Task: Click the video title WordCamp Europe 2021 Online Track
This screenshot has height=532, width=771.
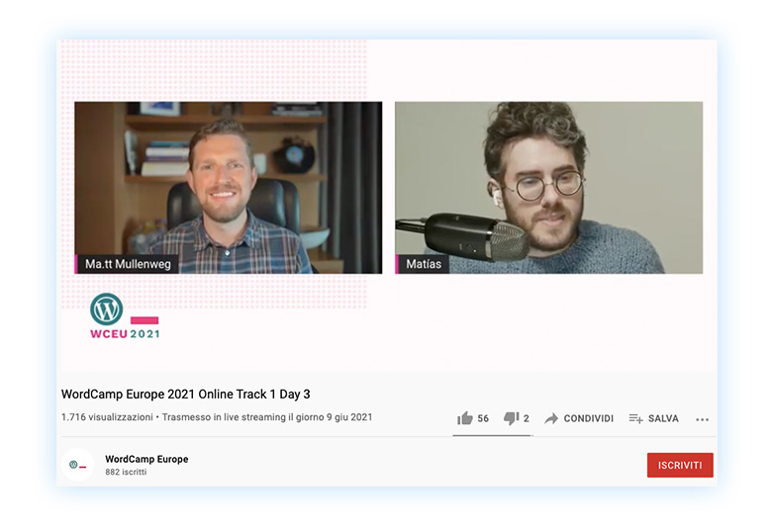Action: [185, 394]
